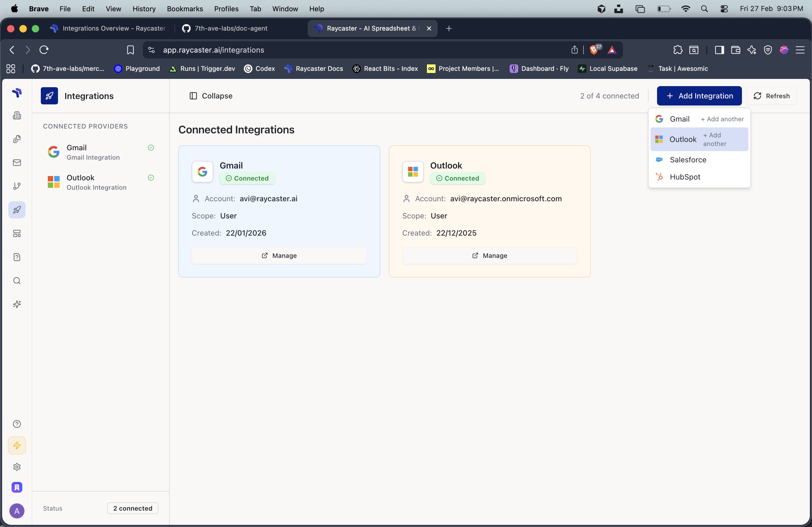Click the battery indicator in menu bar
Screen dimensions: 812x527
(663, 9)
